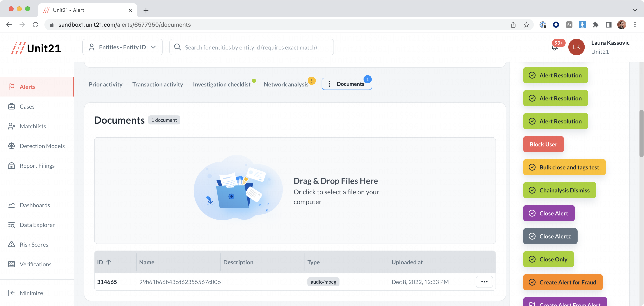Sort by ID column arrow
644x306 pixels.
pos(109,262)
